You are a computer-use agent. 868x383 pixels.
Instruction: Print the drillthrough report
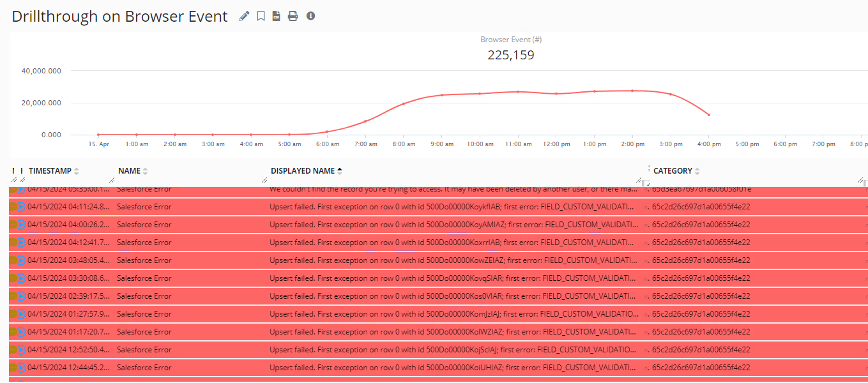tap(293, 16)
